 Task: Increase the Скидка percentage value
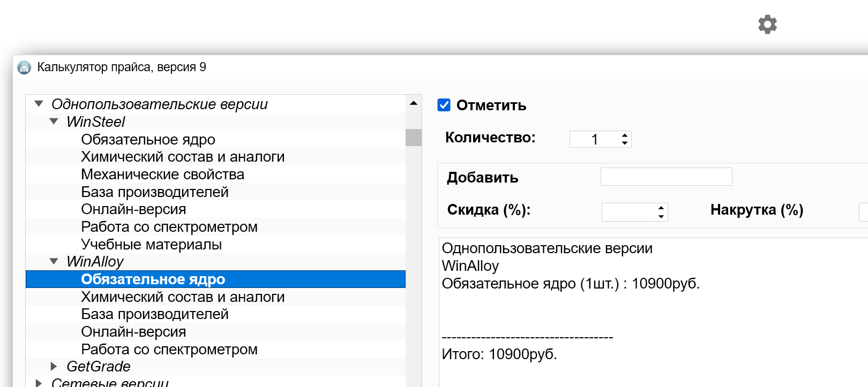pos(661,208)
